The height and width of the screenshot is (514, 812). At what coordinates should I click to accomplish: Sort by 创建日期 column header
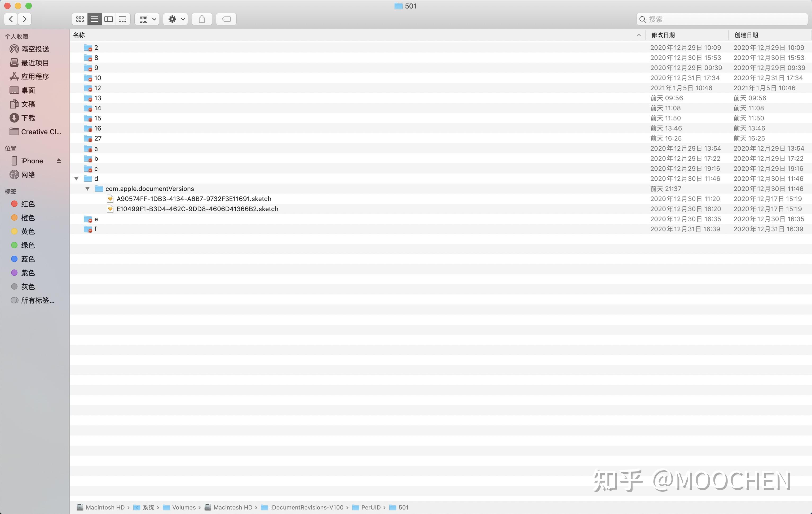746,35
